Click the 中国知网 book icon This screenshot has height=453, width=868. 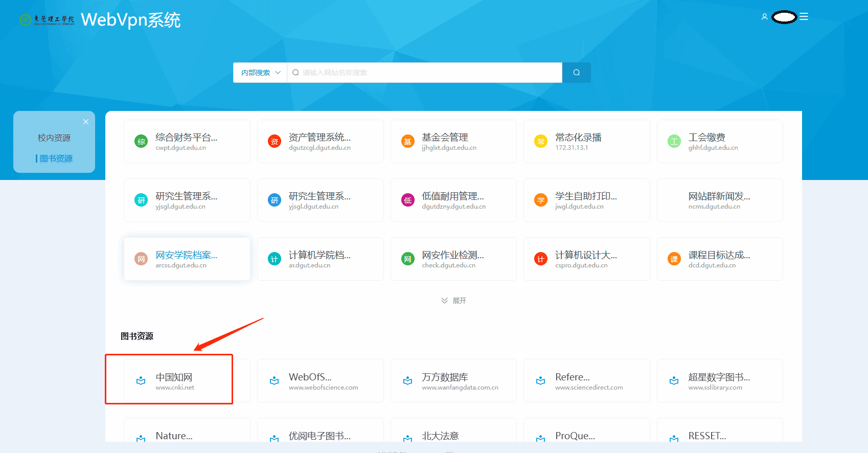[141, 381]
